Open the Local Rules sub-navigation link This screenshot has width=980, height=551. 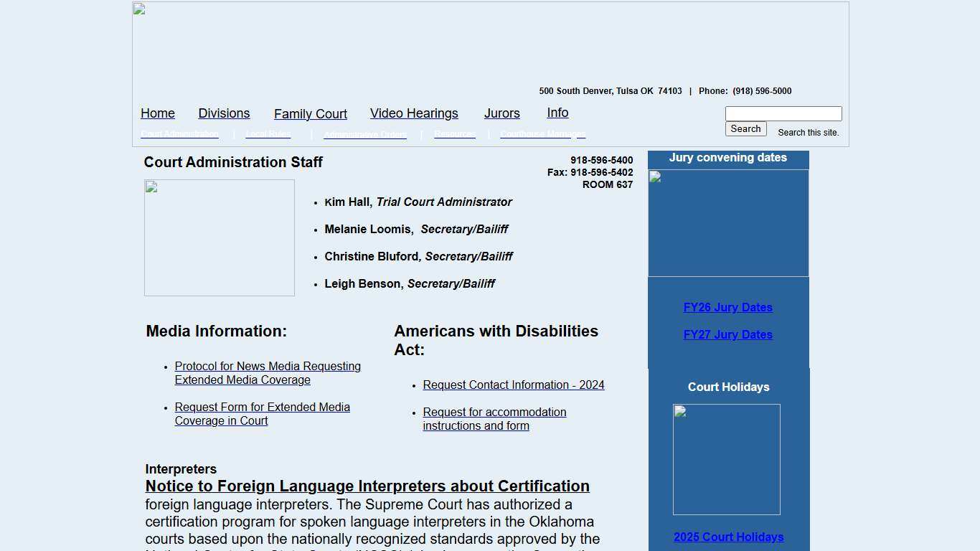point(268,134)
